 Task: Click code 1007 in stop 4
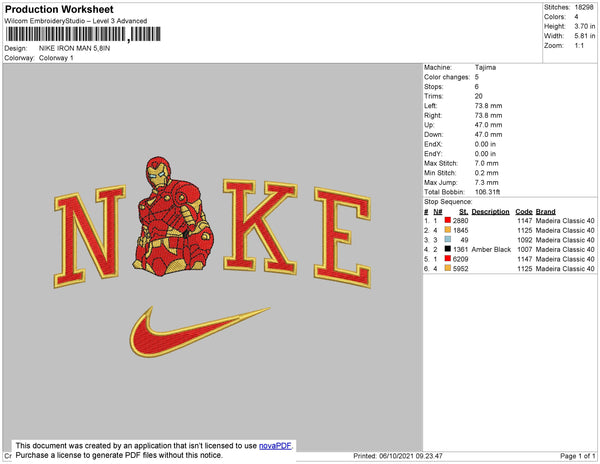tap(525, 249)
